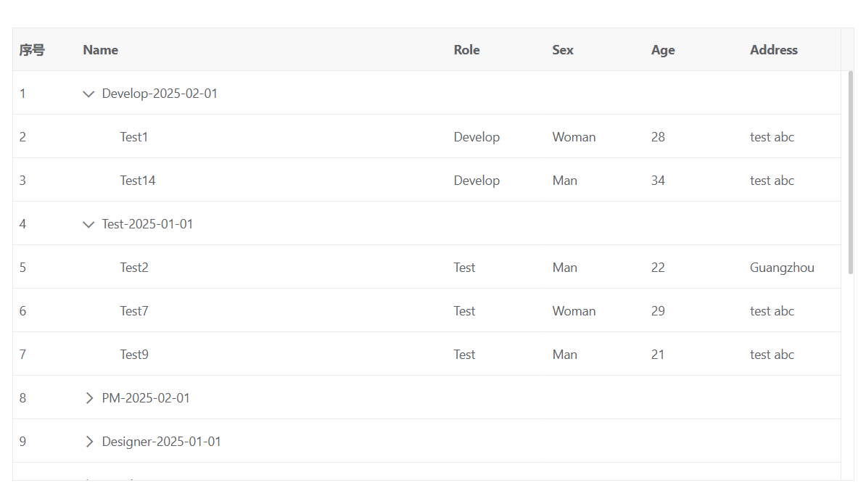866x504 pixels.
Task: Click the Name column header
Action: tap(101, 50)
